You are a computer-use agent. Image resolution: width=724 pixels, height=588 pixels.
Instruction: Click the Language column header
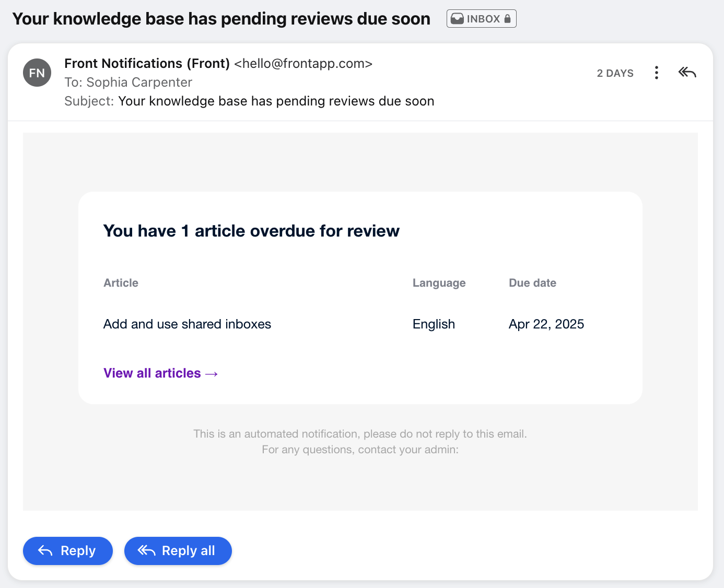[x=439, y=283]
